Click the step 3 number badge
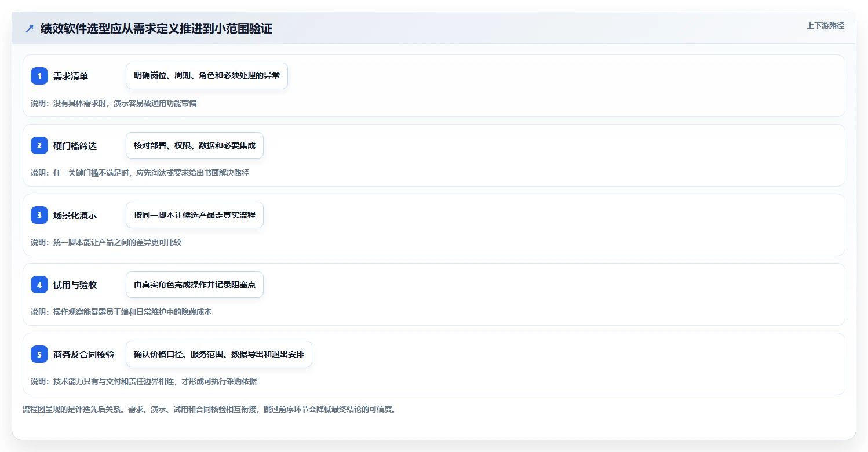The width and height of the screenshot is (868, 452). coord(39,215)
